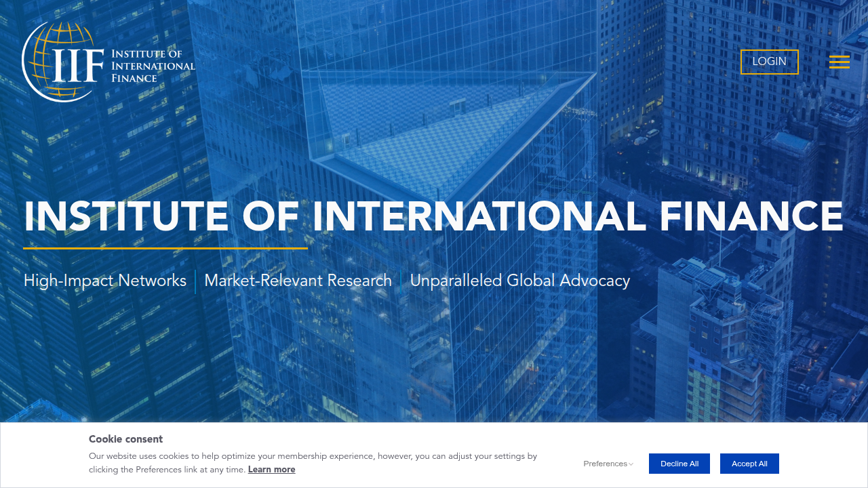Expand the cookie Preferences dropdown
The height and width of the screenshot is (488, 868).
[608, 464]
